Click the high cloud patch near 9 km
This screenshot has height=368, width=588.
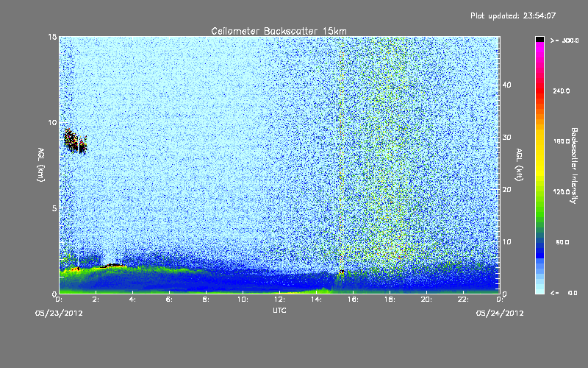click(76, 141)
